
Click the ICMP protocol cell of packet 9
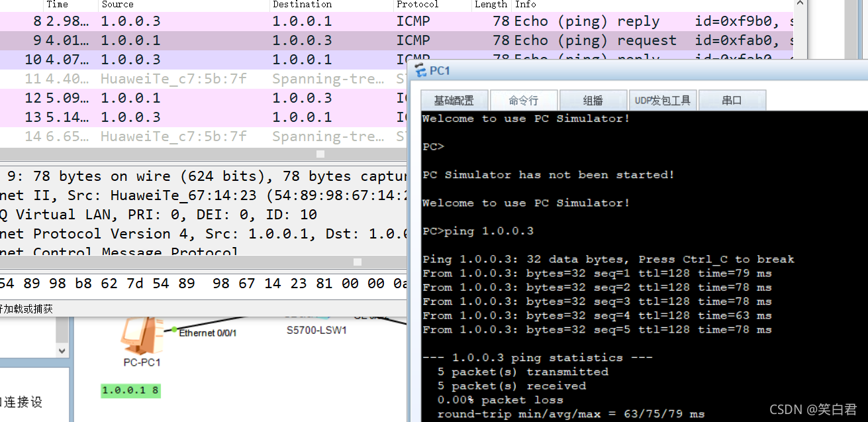[413, 40]
